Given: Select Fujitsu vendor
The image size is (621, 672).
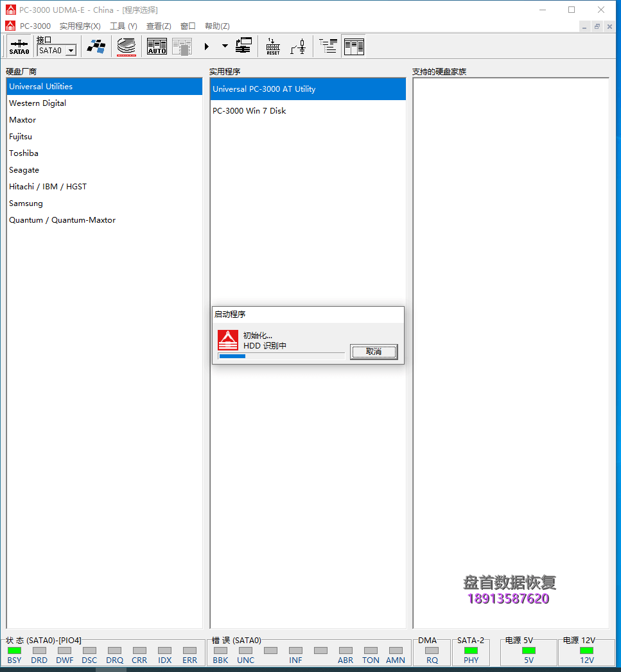Looking at the screenshot, I should coord(104,137).
